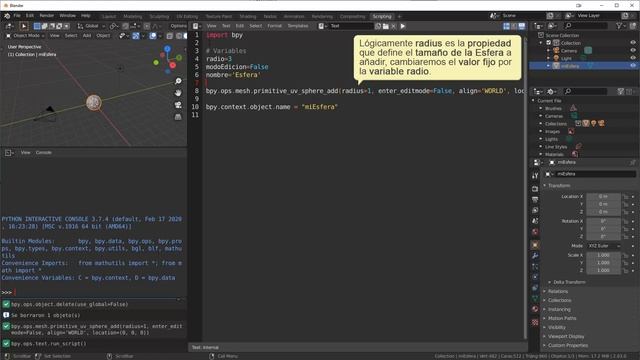Open the Object properties tab (orange square)
640x360 pixels.
(535, 245)
